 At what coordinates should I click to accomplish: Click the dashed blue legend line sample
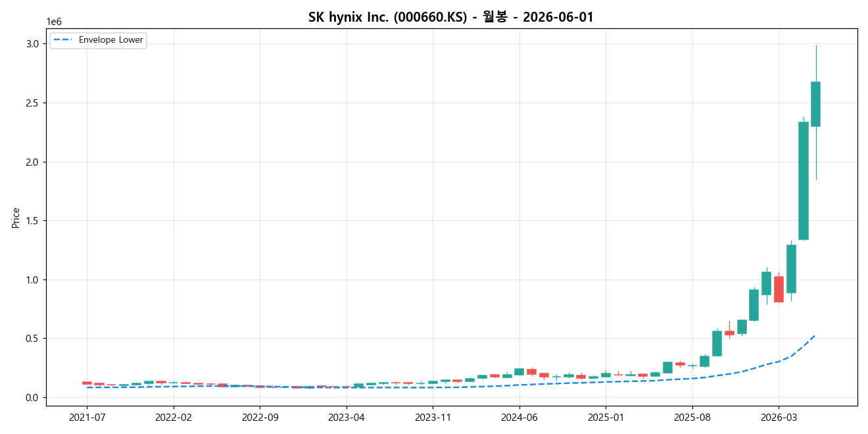[x=64, y=40]
